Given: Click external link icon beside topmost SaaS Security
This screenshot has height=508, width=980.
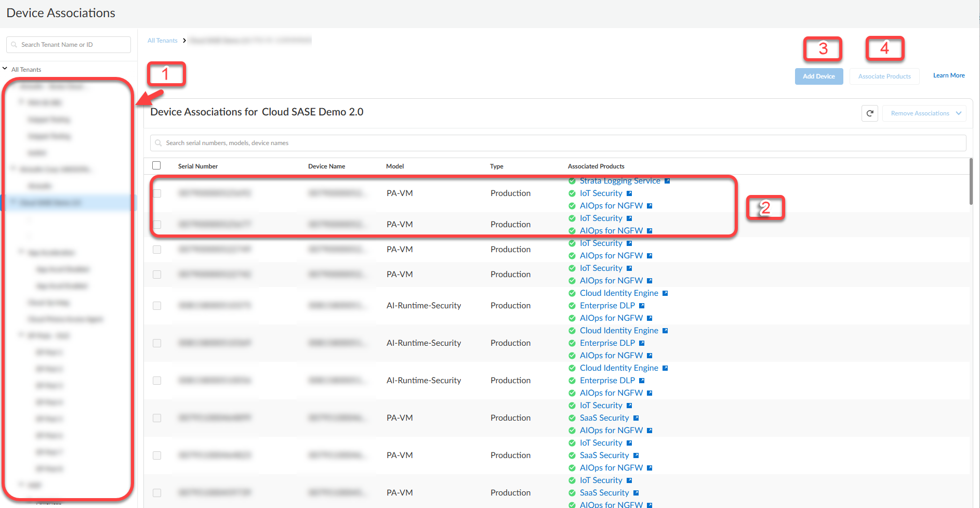Looking at the screenshot, I should coord(636,418).
